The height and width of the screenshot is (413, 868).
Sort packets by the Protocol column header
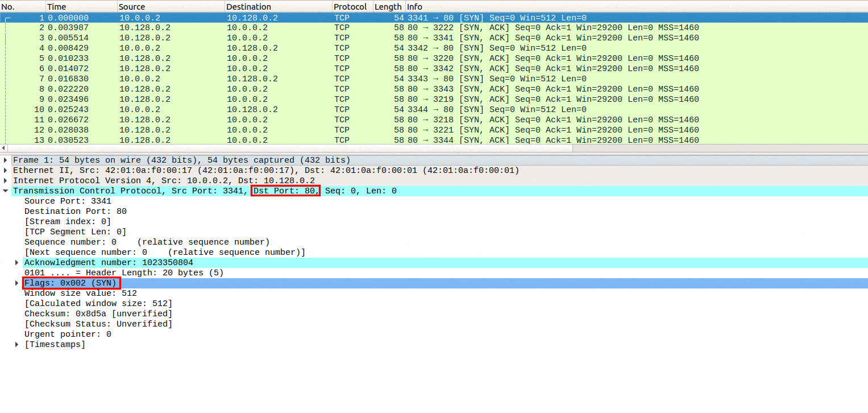[352, 7]
